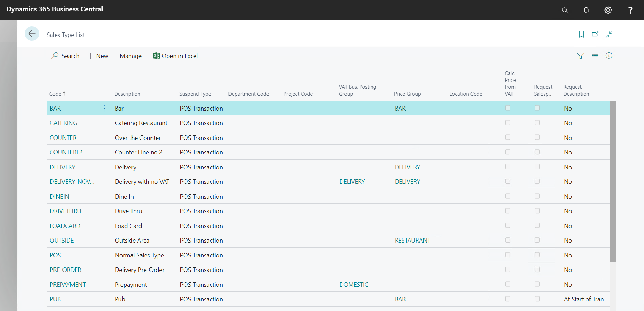The image size is (644, 311).
Task: Open the help question mark
Action: click(x=630, y=10)
